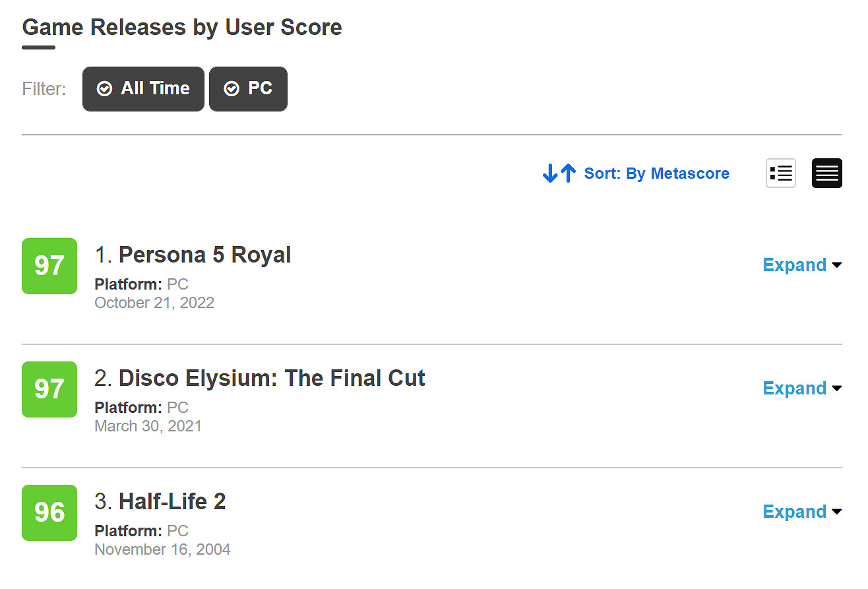
Task: Switch to the condensed list view icon
Action: (826, 173)
